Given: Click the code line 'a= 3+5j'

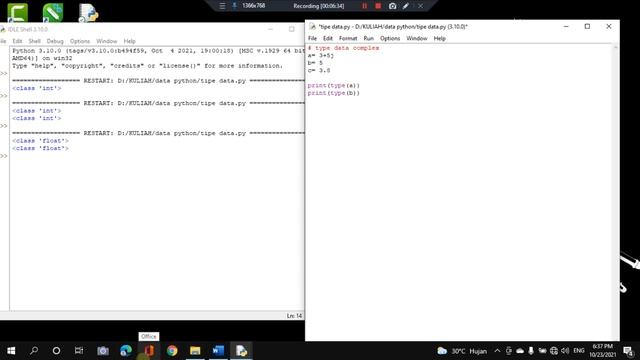Looking at the screenshot, I should [x=321, y=56].
